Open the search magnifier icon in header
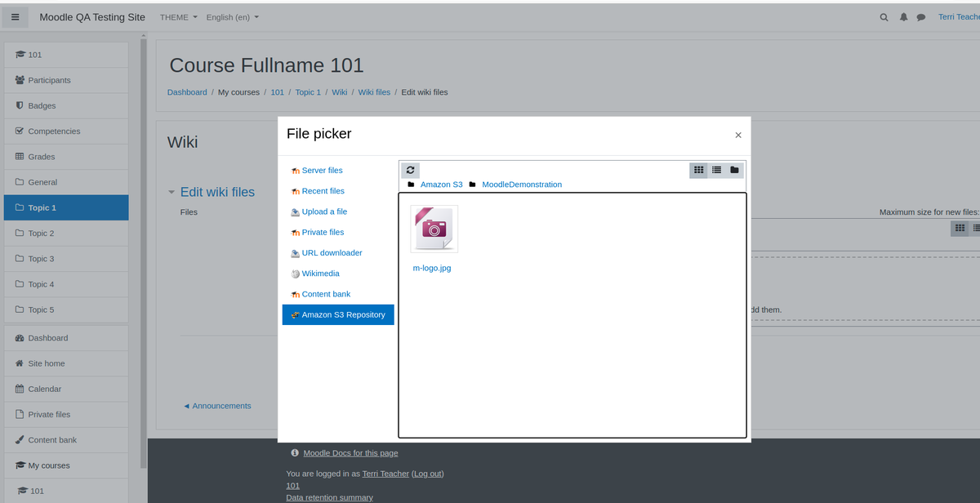Screen dimensions: 980x503 tap(884, 17)
